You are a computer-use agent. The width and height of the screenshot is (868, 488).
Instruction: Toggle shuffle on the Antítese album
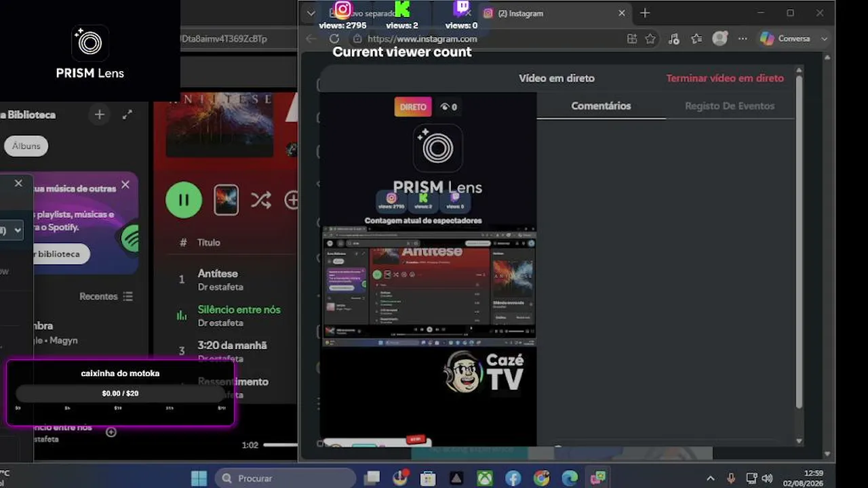pos(261,200)
